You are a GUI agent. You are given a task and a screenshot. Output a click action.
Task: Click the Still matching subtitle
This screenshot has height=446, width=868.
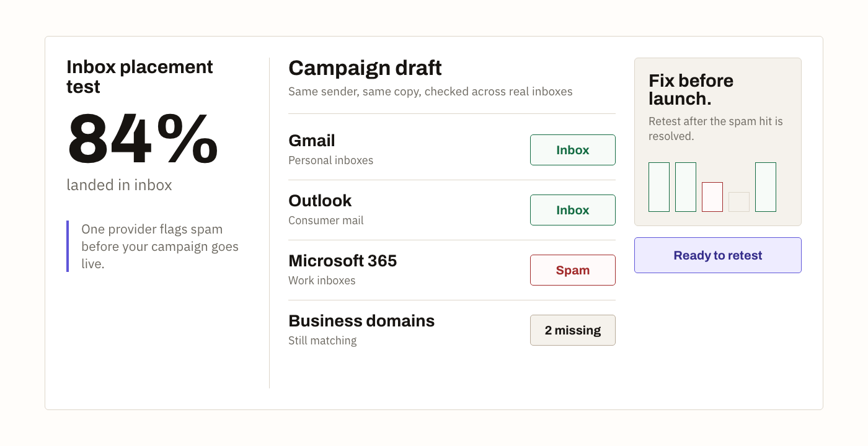[x=322, y=341]
